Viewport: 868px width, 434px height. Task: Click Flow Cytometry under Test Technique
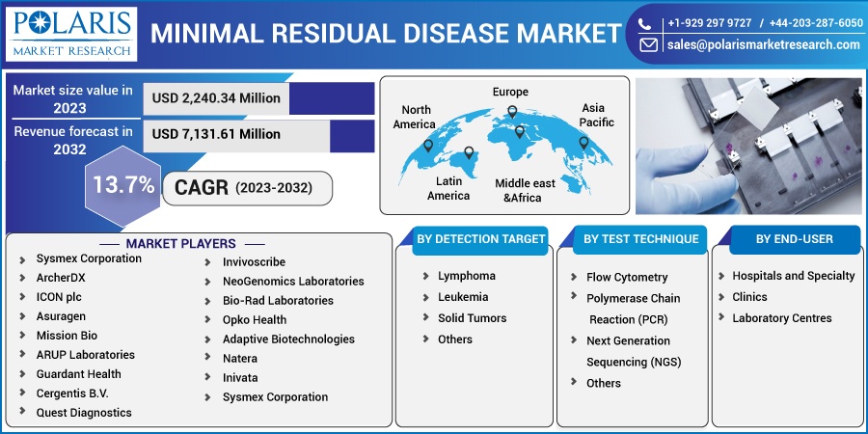pyautogui.click(x=627, y=278)
